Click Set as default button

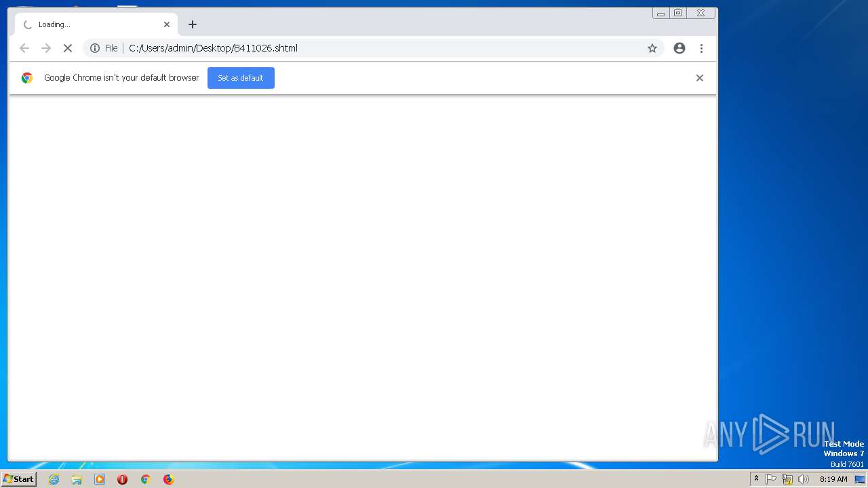[241, 78]
